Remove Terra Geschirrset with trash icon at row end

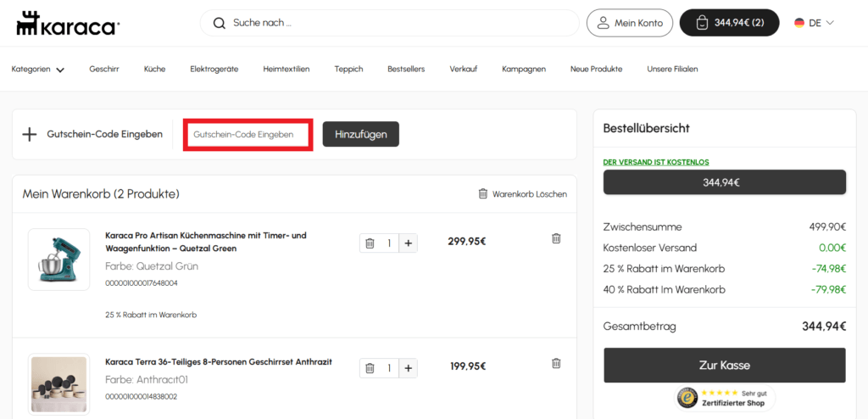[556, 364]
